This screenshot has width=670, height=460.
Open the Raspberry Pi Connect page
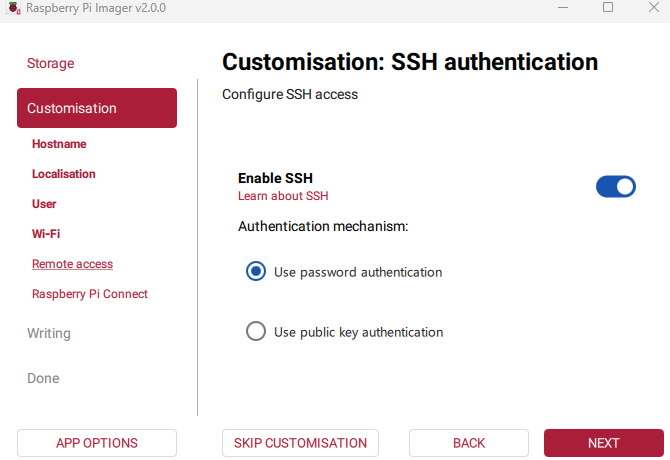pos(90,294)
